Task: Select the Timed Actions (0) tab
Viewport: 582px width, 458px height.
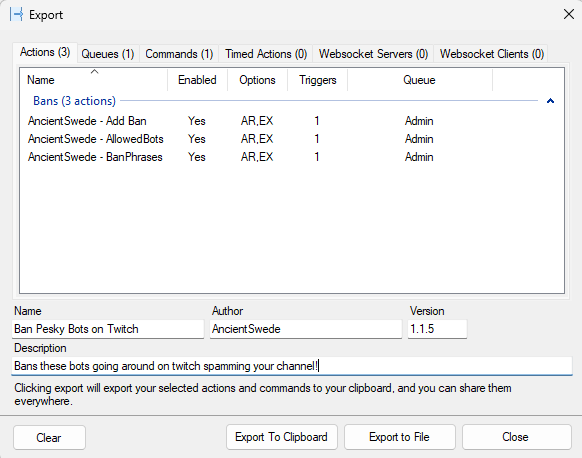Action: click(x=266, y=54)
